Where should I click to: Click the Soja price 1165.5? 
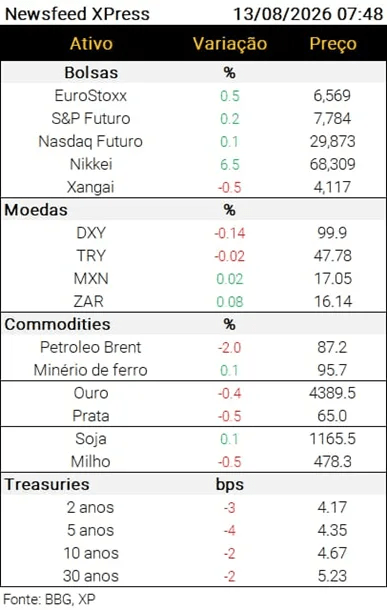332,439
